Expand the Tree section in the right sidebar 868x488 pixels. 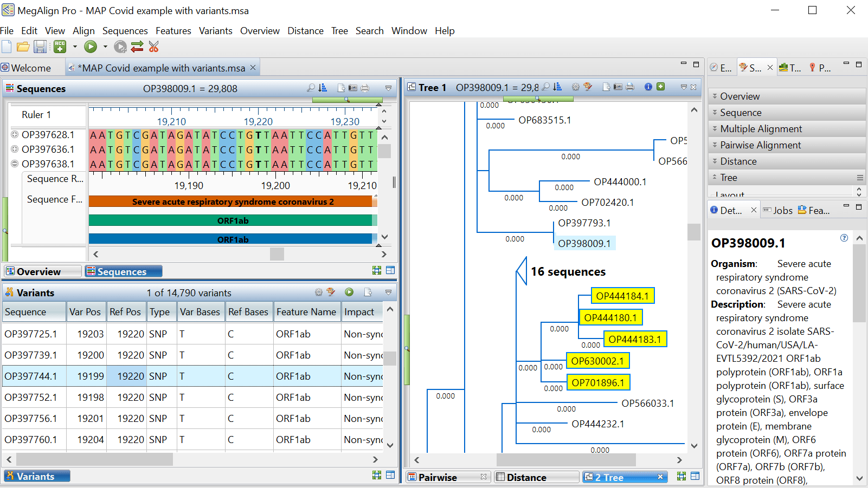[x=728, y=177]
